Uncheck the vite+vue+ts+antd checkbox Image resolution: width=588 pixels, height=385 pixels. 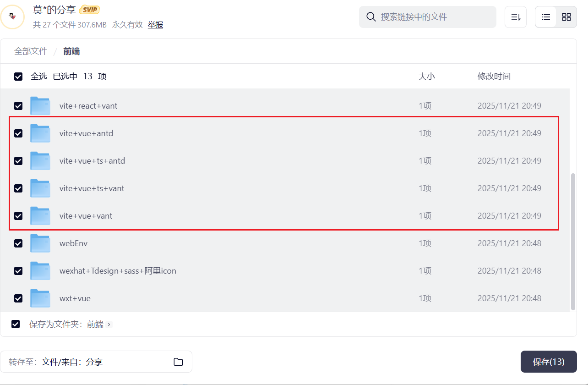[x=18, y=161]
